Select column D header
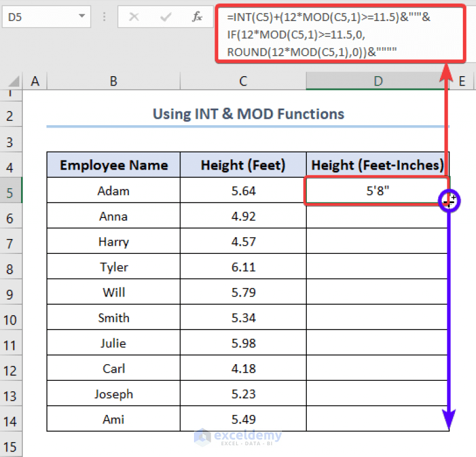476x457 pixels. coord(378,81)
